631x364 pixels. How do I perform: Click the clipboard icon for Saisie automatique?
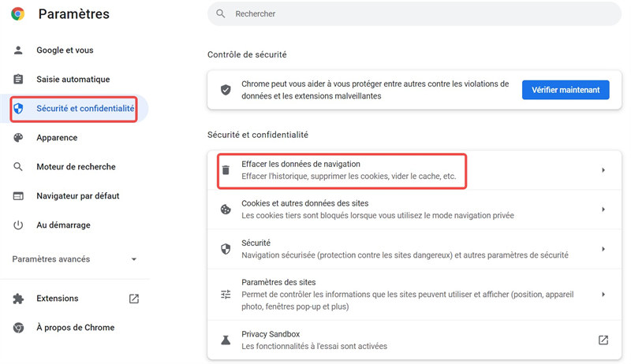18,79
